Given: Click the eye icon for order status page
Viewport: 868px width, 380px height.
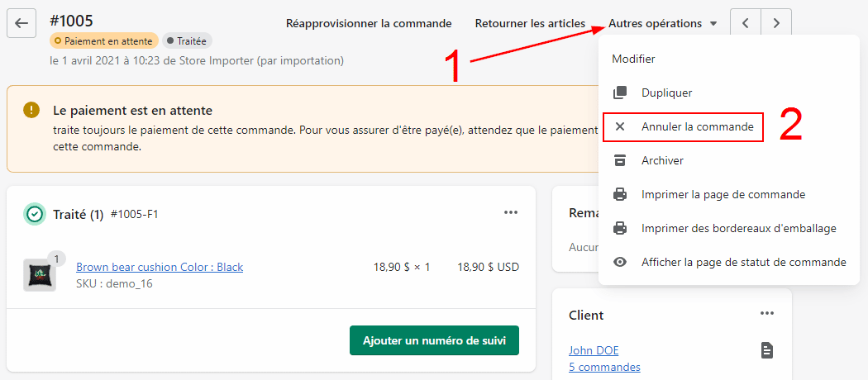Looking at the screenshot, I should (620, 262).
